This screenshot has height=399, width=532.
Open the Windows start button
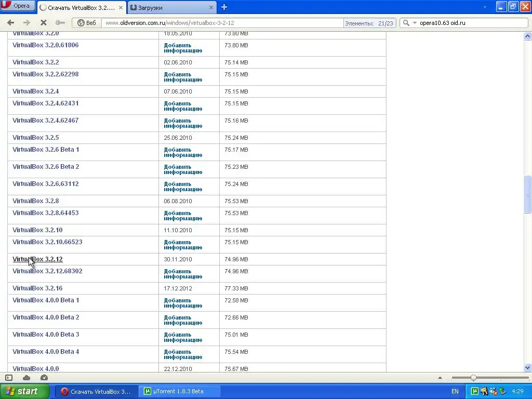pos(24,391)
